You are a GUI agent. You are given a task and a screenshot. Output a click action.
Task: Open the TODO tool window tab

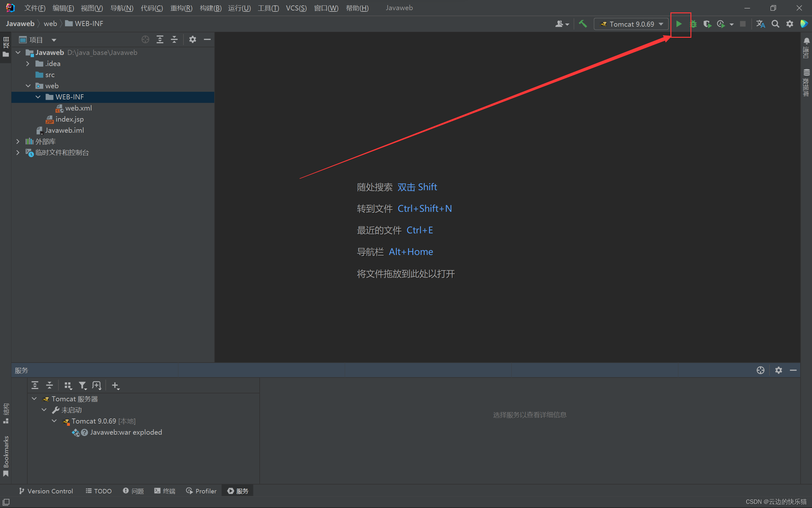98,491
